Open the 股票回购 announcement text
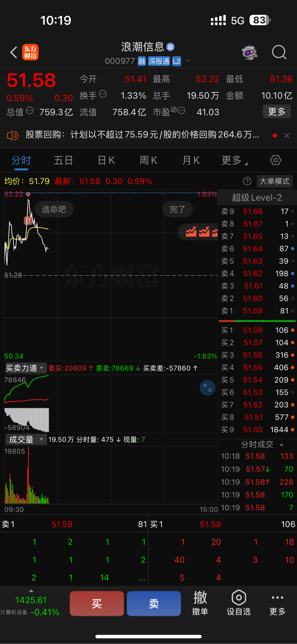 (x=142, y=135)
